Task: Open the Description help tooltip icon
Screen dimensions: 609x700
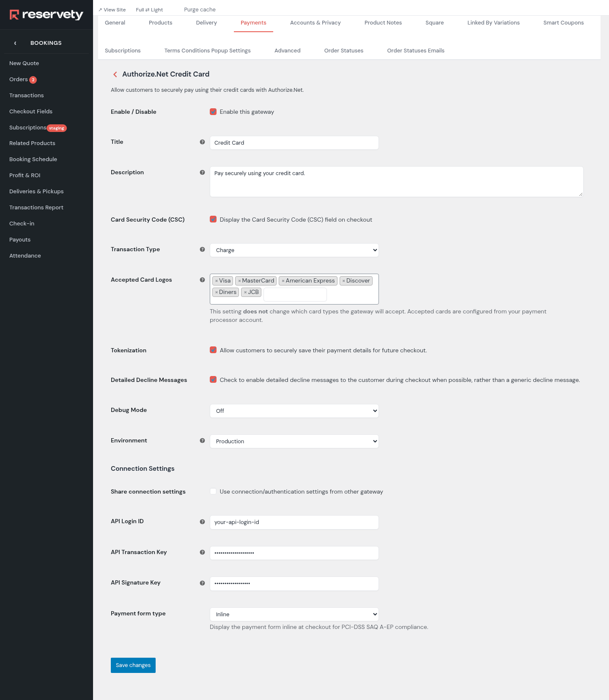Action: 202,173
